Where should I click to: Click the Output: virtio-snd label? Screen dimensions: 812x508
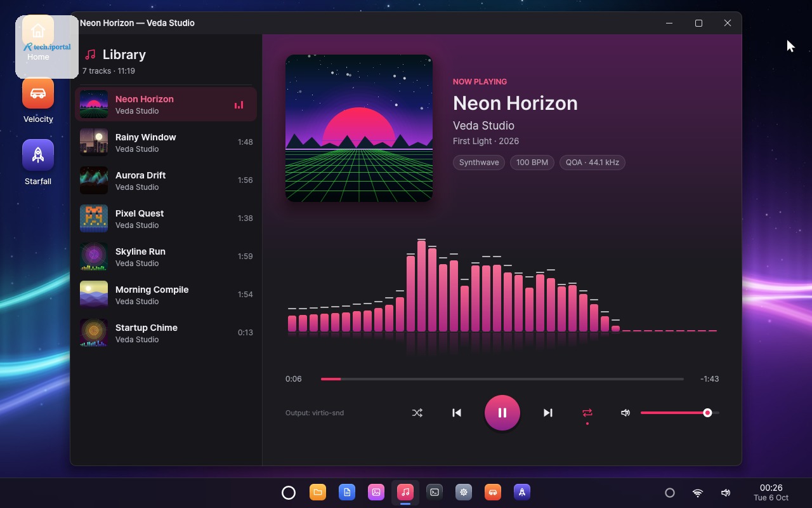point(315,413)
